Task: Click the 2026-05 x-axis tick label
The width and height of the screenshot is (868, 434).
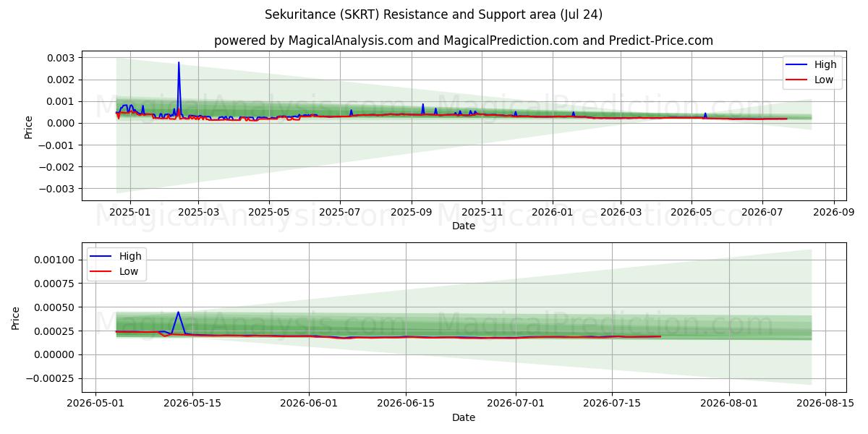Action: click(692, 212)
